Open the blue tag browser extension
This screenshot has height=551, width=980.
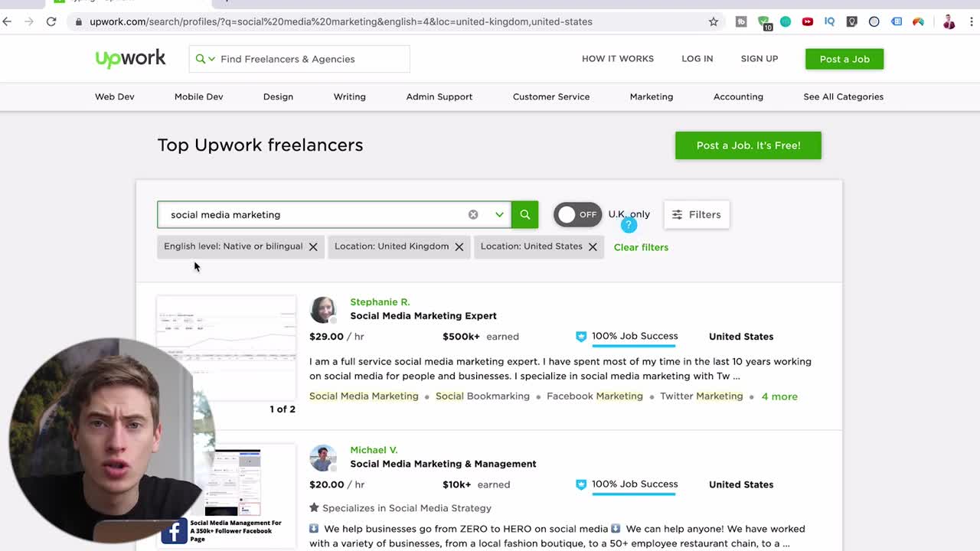click(x=897, y=21)
